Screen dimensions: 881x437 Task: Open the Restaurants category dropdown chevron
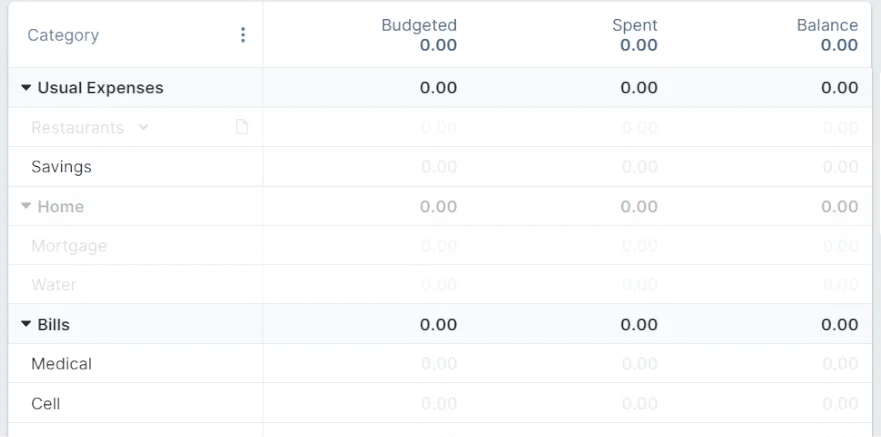tap(143, 127)
